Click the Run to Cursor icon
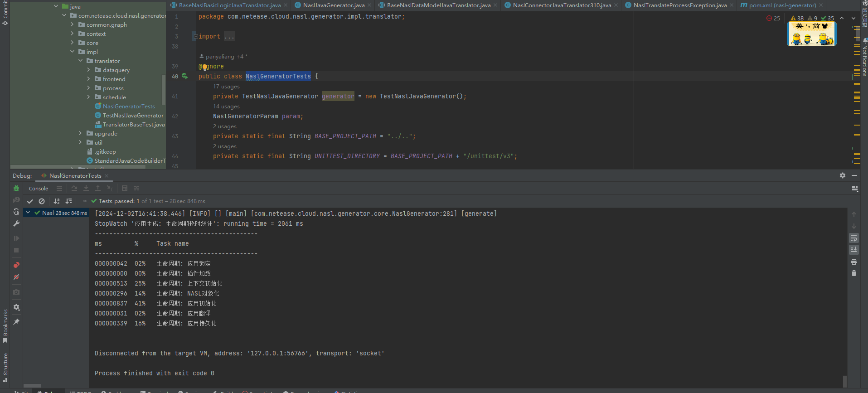Viewport: 868px width, 393px height. (110, 188)
